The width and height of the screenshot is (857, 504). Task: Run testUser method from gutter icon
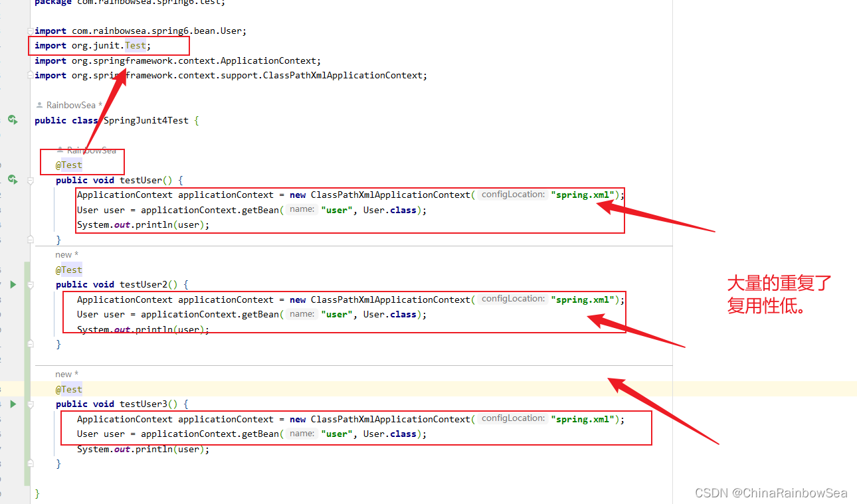(12, 179)
